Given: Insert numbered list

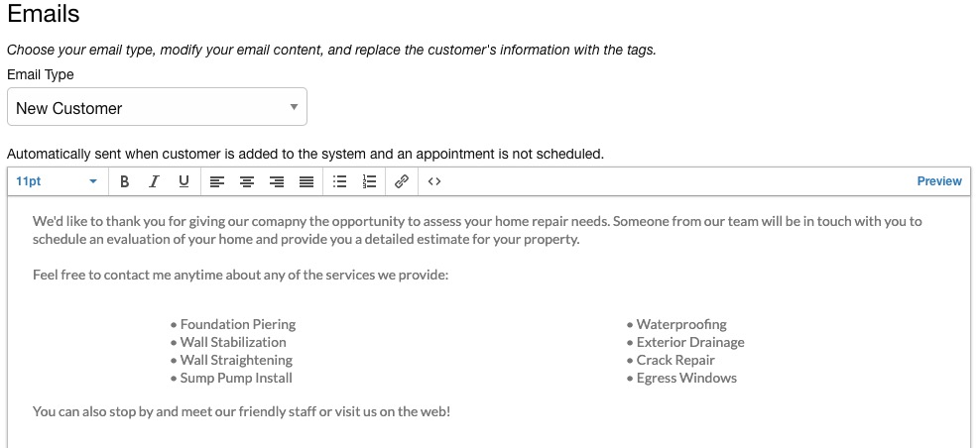Looking at the screenshot, I should coord(369,181).
